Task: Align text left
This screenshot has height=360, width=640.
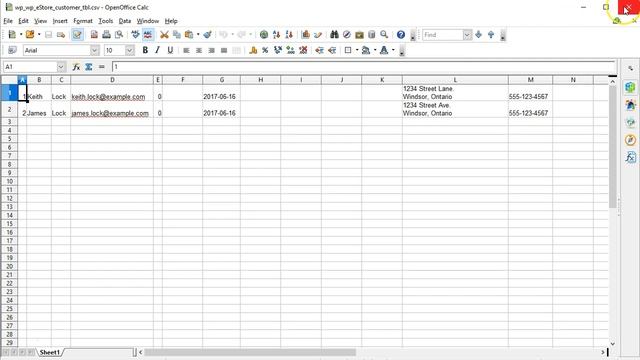Action: (x=186, y=50)
